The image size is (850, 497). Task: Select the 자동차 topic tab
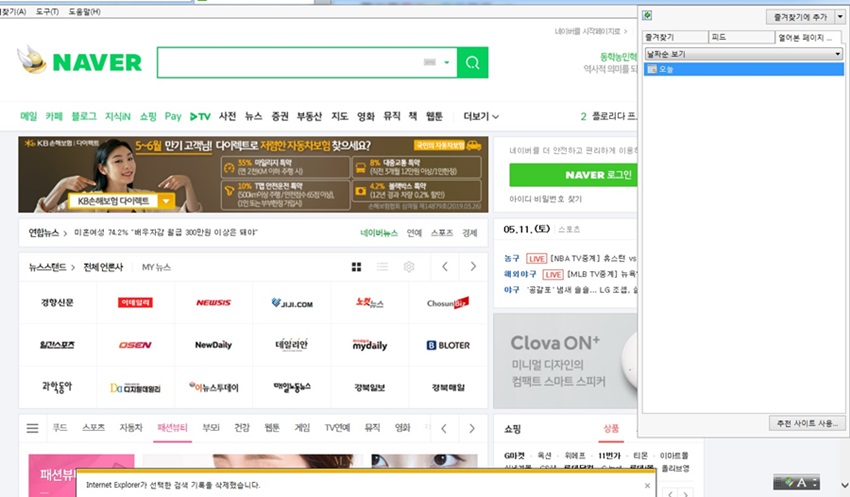pos(131,428)
